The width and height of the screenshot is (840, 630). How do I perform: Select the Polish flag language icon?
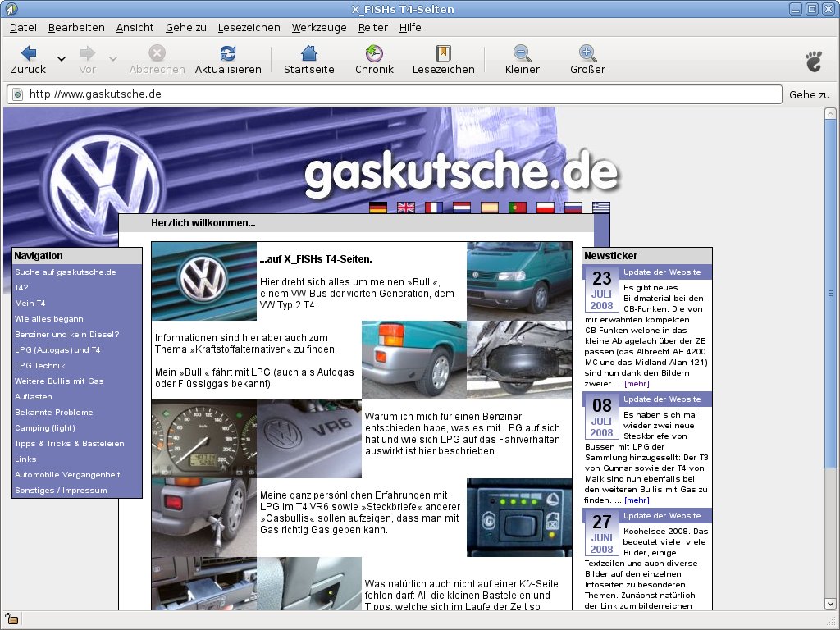[545, 208]
